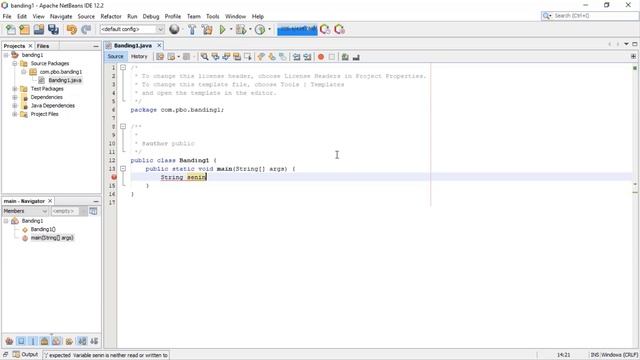This screenshot has height=360, width=640.
Task: Open the Output window button
Action: 25,355
